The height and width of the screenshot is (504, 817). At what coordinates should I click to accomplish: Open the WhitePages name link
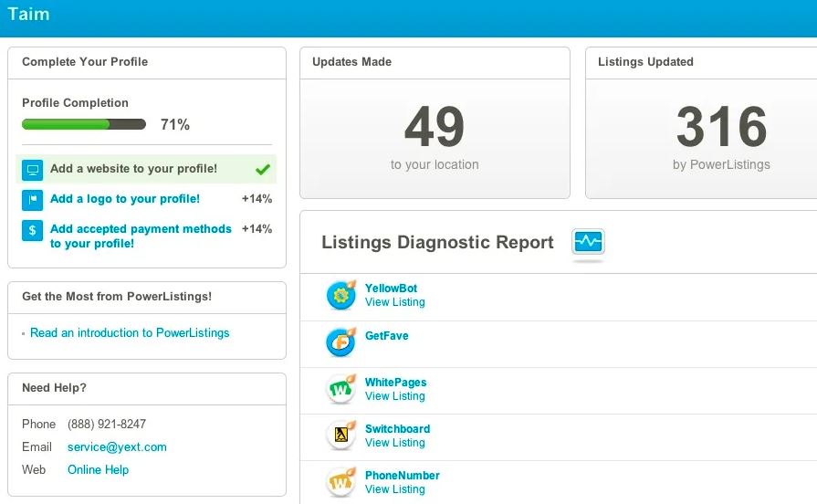pos(395,382)
